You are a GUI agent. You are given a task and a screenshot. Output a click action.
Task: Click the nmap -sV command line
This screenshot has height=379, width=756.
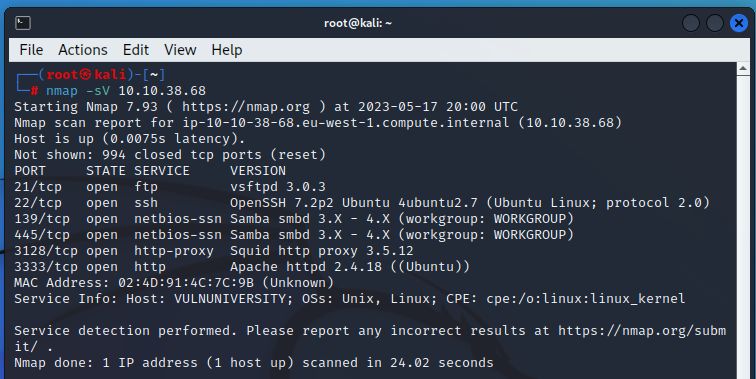pos(126,91)
